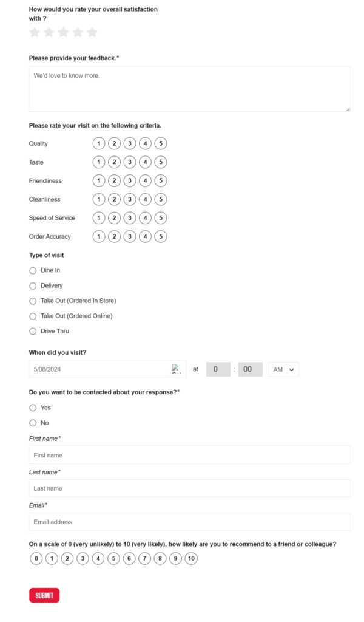
Task: Focus the Email address field
Action: (189, 522)
